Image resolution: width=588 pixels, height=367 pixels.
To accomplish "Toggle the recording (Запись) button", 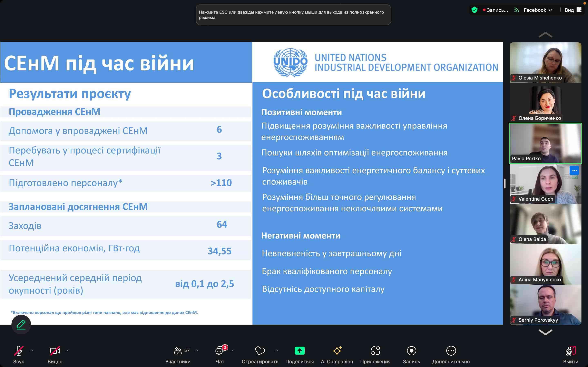I will 411,350.
